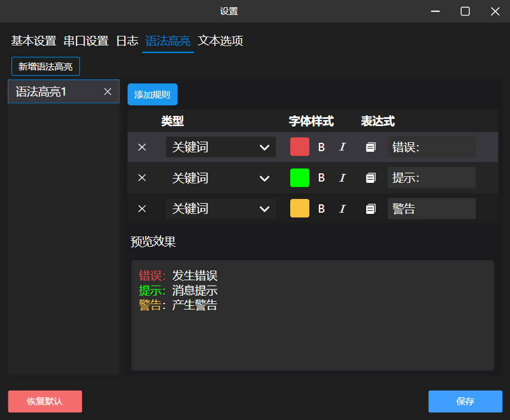Open the type dropdown in 错误: row
Viewport: 510px width, 420px height.
[221, 147]
